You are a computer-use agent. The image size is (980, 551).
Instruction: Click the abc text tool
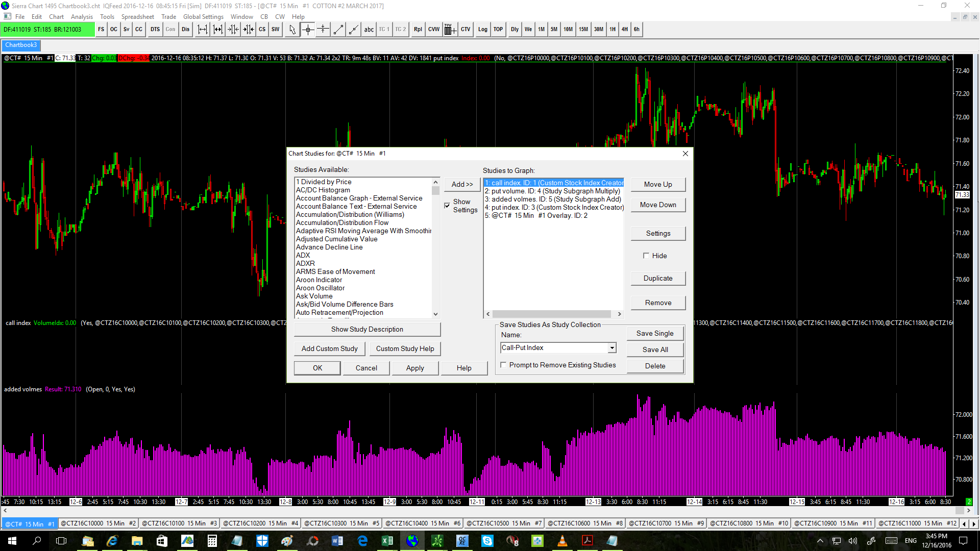369,30
